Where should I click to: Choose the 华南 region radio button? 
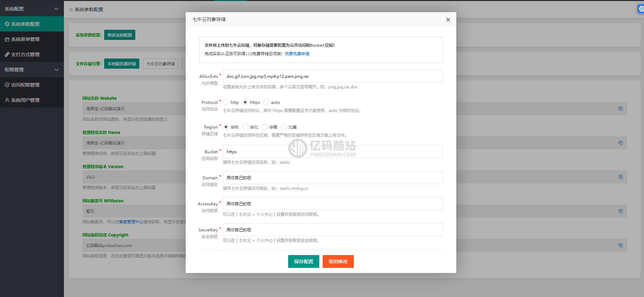264,127
